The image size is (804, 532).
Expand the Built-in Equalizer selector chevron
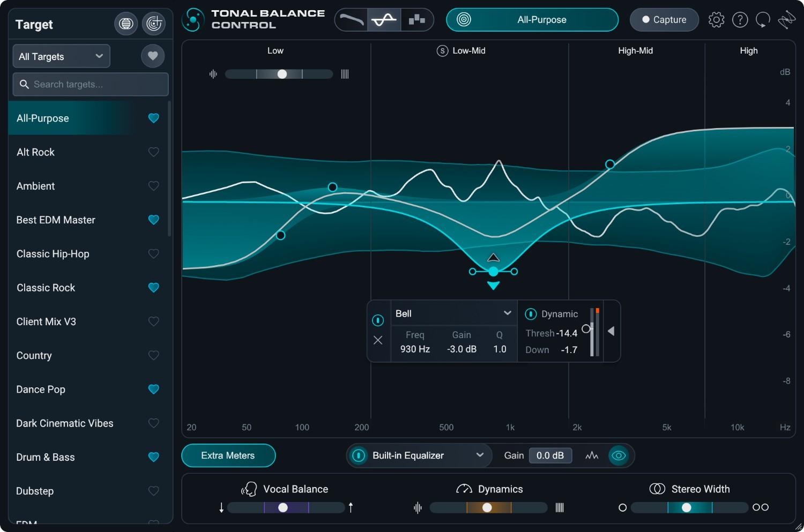[480, 455]
